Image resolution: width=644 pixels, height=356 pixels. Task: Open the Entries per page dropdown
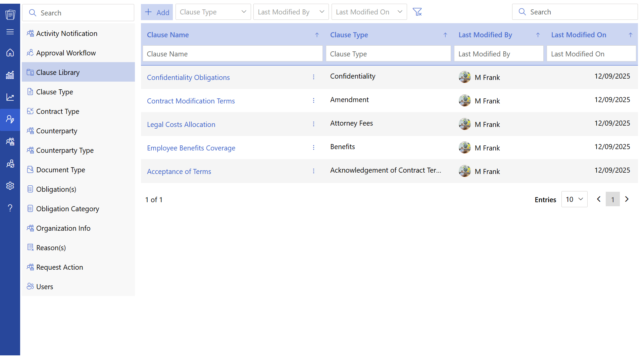pyautogui.click(x=574, y=199)
